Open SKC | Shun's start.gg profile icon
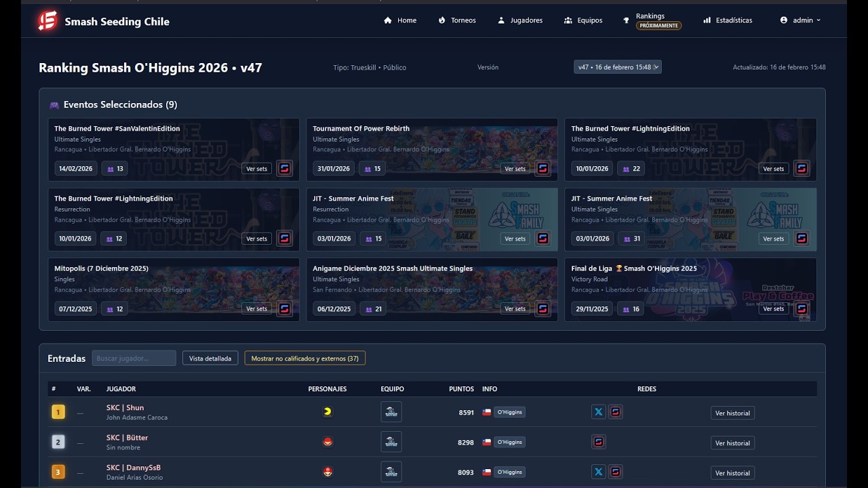The image size is (868, 488). tap(616, 412)
